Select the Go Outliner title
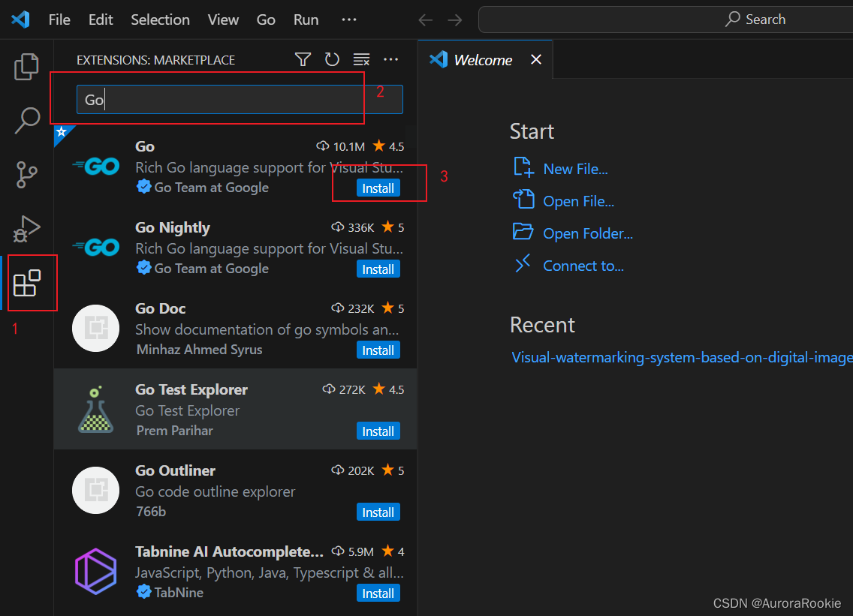The height and width of the screenshot is (616, 853). coord(175,470)
